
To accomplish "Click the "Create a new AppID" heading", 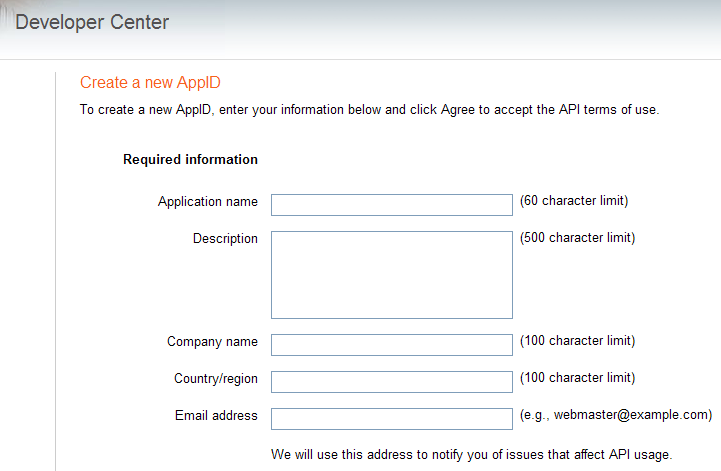I will 150,83.
